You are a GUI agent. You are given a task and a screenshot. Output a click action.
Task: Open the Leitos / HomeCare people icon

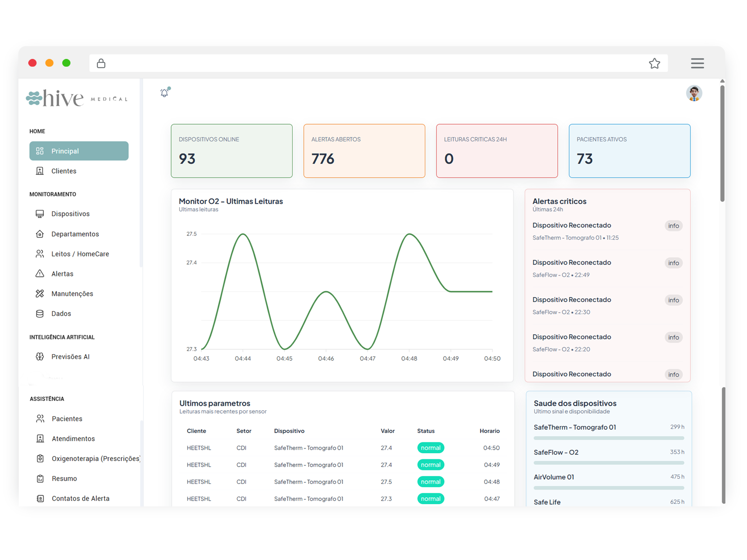40,254
